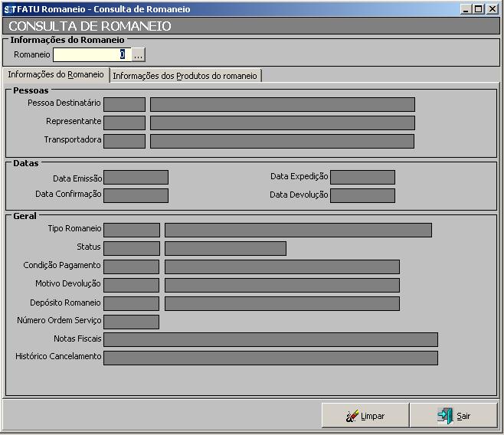Select the Notas Fiscais field
Screen dimensions: 504x435
click(270, 339)
